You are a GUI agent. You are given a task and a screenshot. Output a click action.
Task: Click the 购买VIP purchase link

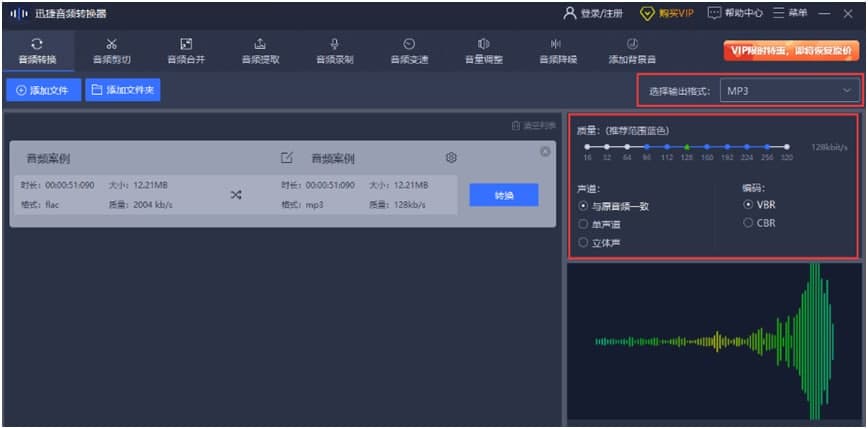click(x=667, y=13)
